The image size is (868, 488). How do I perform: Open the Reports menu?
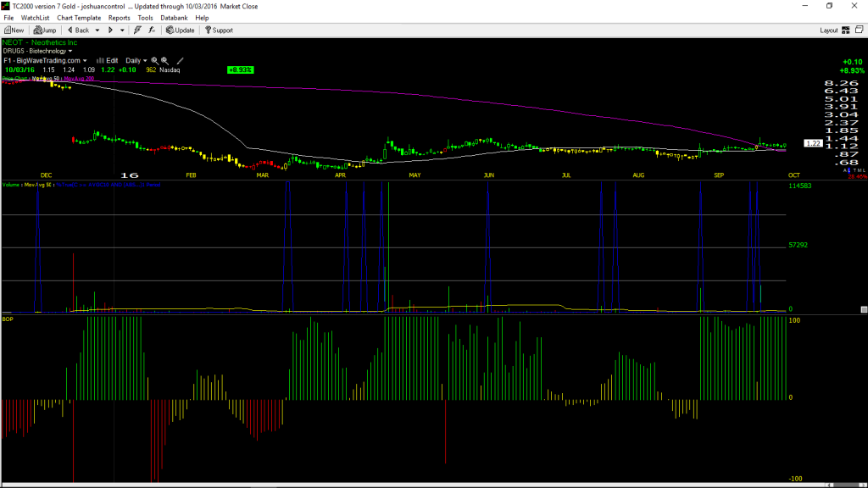[119, 18]
